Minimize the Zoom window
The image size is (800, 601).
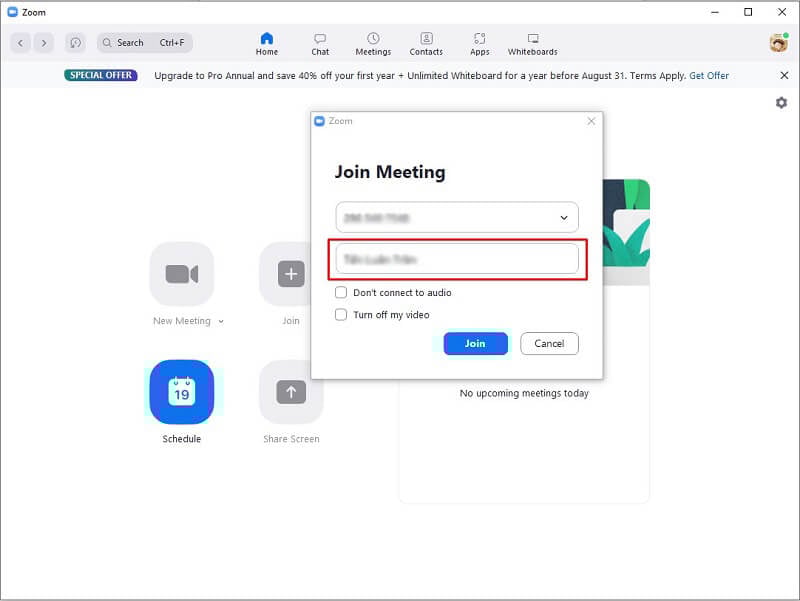tap(715, 12)
